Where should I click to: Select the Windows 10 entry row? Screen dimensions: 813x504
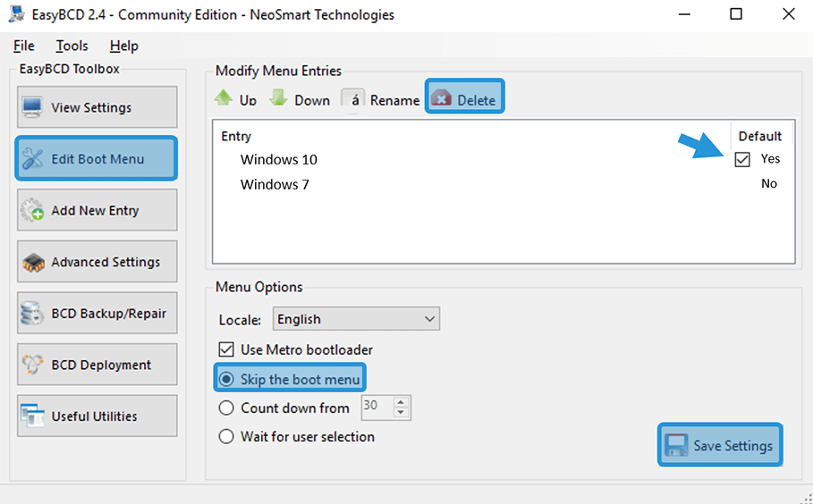point(503,159)
